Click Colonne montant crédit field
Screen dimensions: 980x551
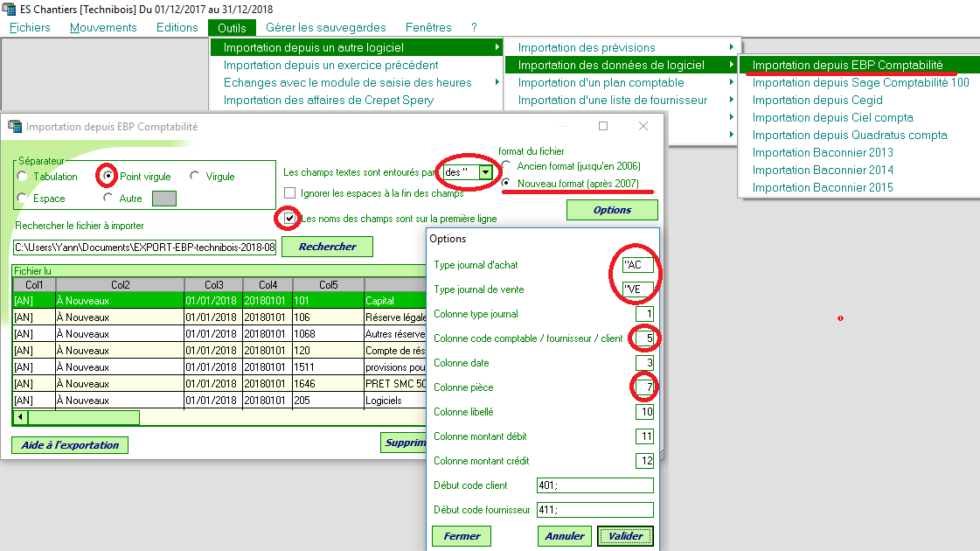point(644,461)
